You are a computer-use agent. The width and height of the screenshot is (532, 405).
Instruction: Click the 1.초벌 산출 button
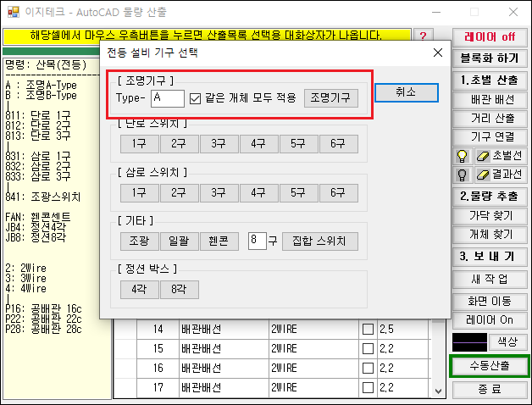pyautogui.click(x=490, y=80)
